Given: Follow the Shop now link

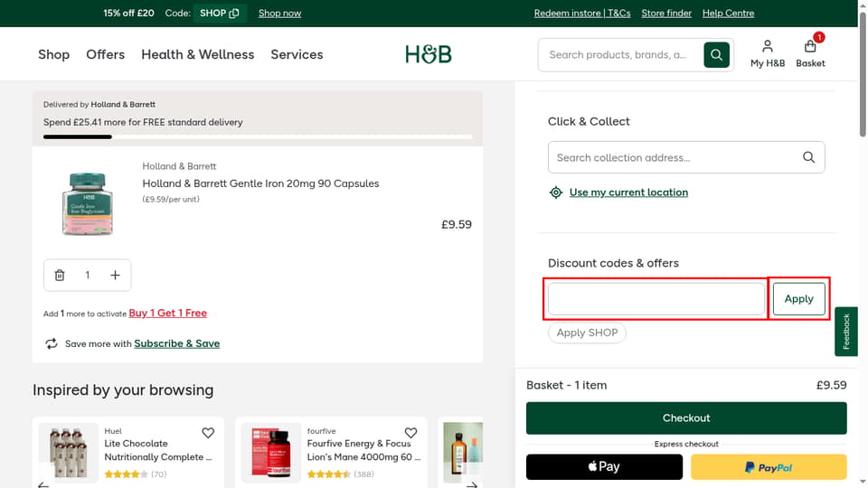Looking at the screenshot, I should click(x=279, y=13).
